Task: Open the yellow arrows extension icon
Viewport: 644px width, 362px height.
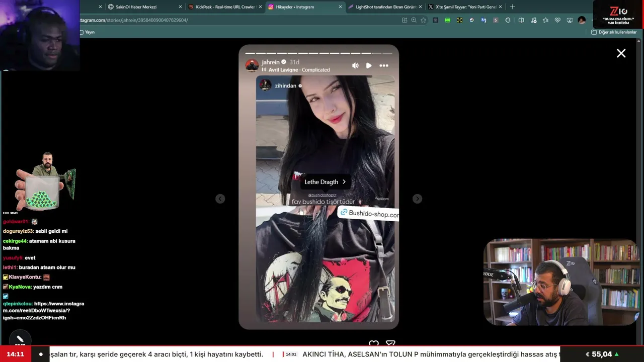Action: click(459, 20)
